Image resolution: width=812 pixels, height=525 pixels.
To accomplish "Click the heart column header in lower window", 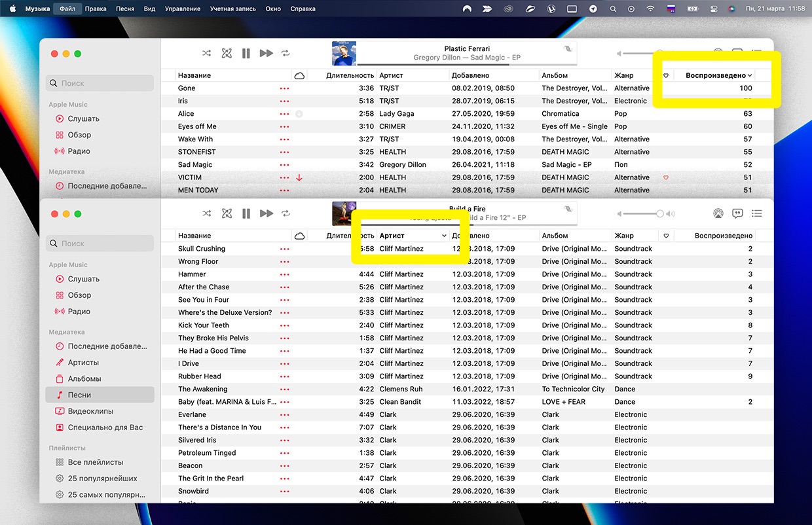I will (666, 236).
